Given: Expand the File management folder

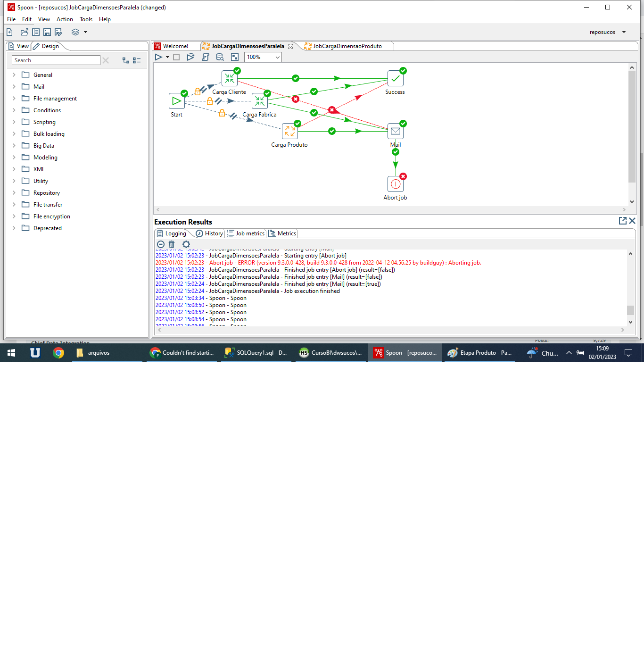Looking at the screenshot, I should click(14, 99).
